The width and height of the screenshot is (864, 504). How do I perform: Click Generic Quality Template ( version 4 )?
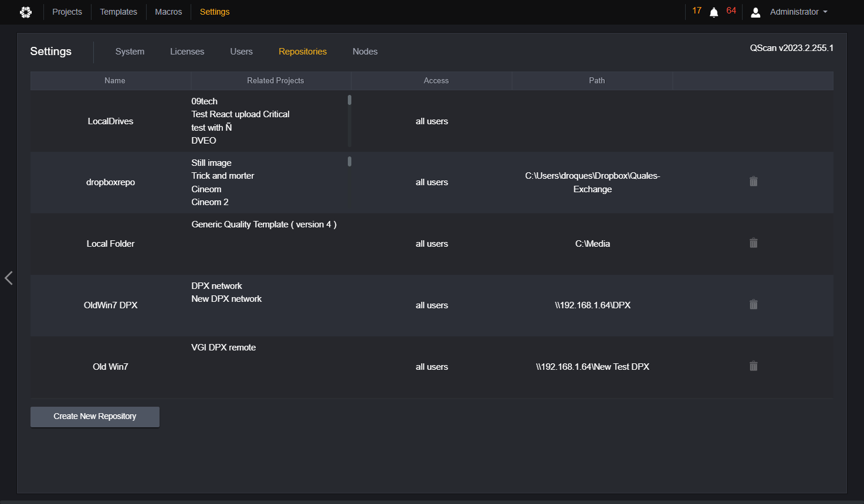coord(264,224)
